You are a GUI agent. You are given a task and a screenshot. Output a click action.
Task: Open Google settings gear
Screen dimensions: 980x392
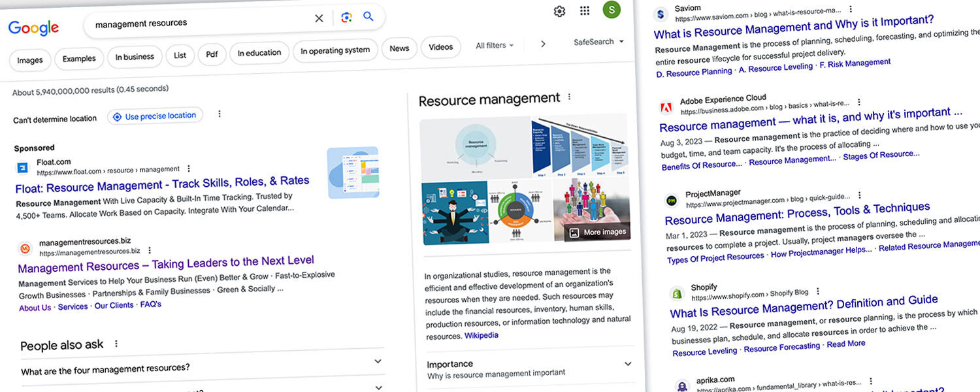[559, 11]
